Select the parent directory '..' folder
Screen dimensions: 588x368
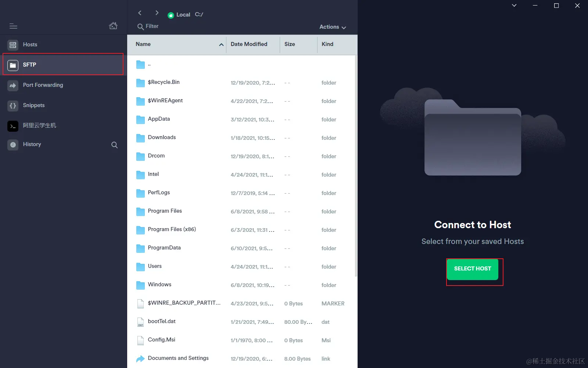[242, 64]
